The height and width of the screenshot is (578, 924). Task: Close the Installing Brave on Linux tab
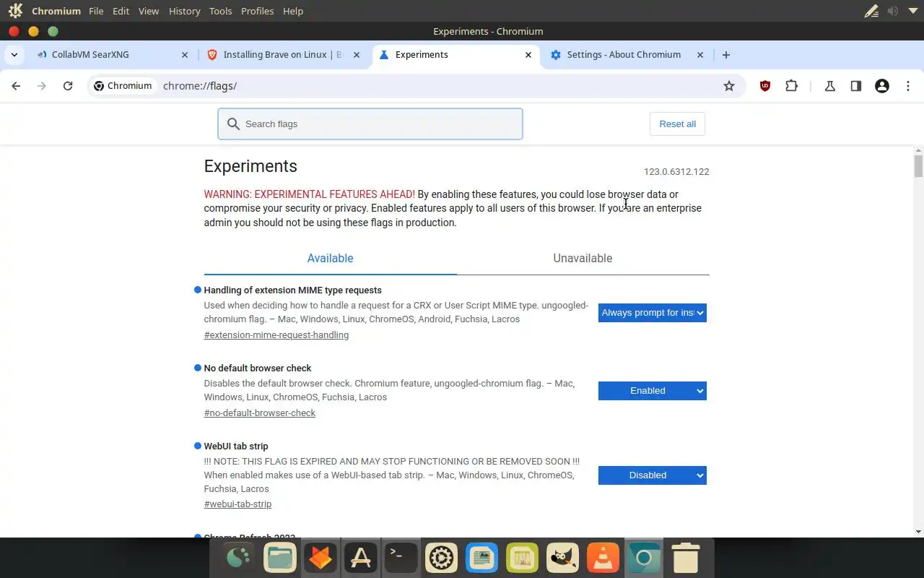pos(357,55)
